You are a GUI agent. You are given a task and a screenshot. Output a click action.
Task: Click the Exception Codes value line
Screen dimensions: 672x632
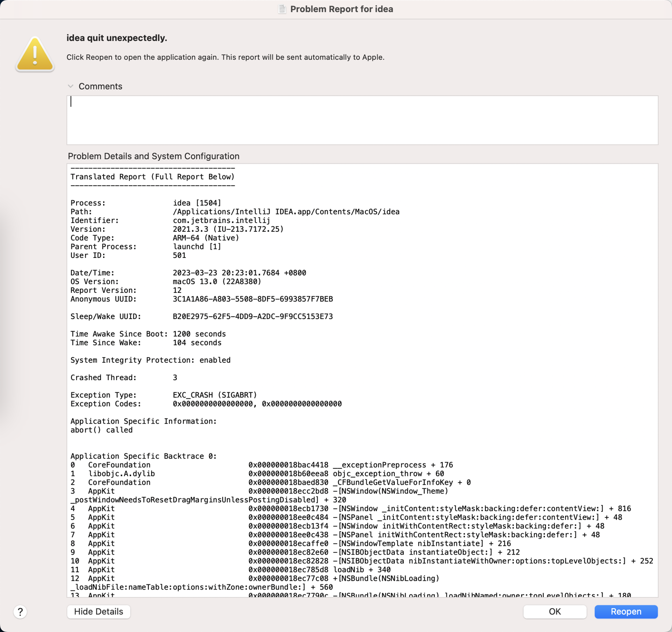257,404
